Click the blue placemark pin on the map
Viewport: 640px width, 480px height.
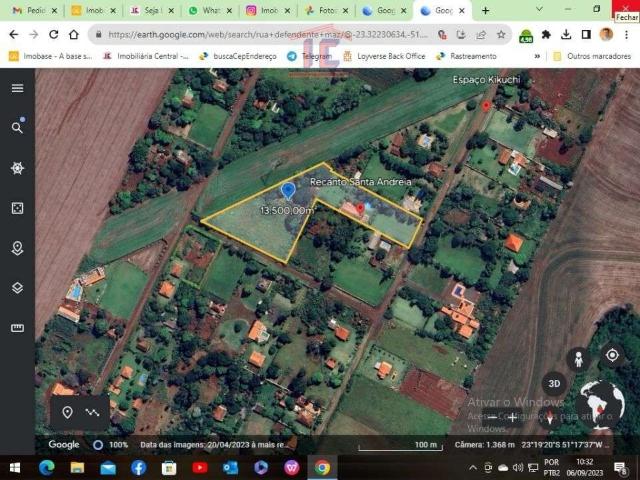[288, 190]
